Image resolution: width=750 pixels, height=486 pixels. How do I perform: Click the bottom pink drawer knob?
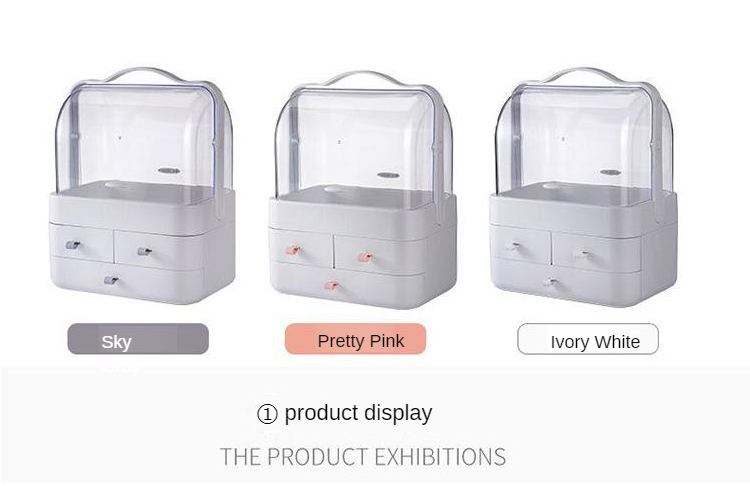[331, 286]
